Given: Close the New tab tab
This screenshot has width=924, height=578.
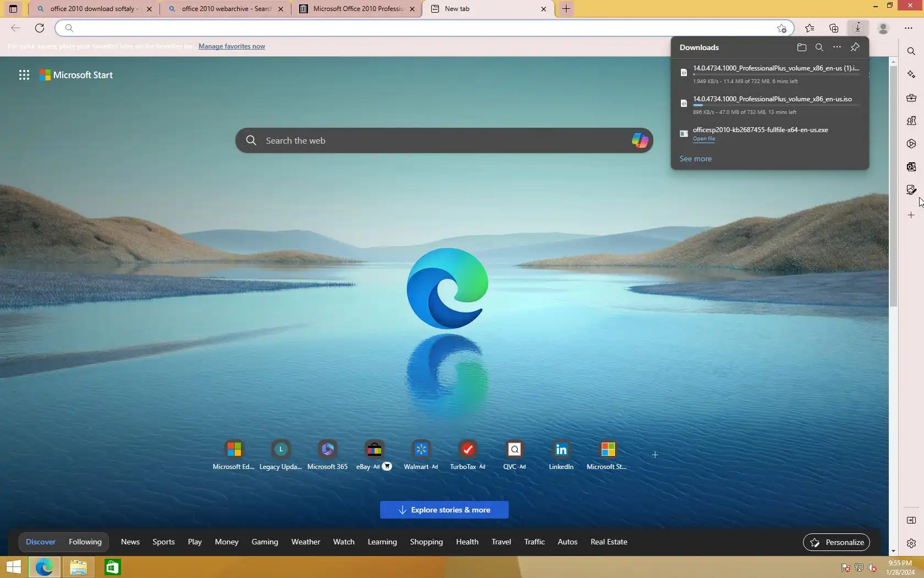Looking at the screenshot, I should 543,9.
